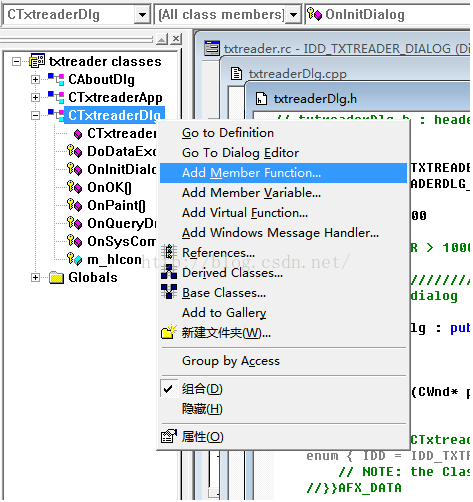Collapse the txtreader classes root node

[16, 61]
